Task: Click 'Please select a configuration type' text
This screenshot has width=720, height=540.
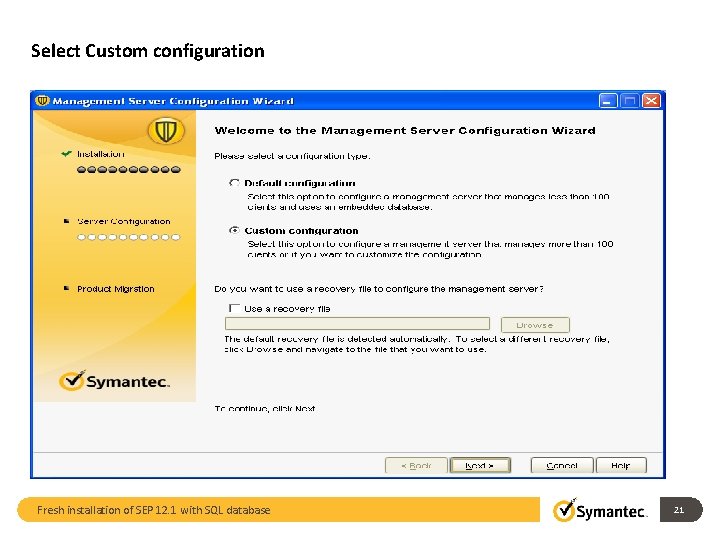Action: (292, 156)
